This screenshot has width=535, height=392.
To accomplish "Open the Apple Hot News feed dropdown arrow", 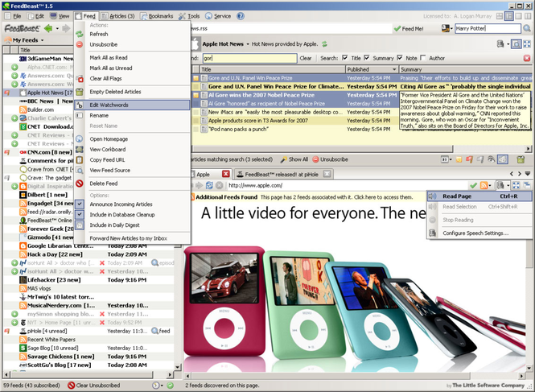I will pyautogui.click(x=248, y=44).
